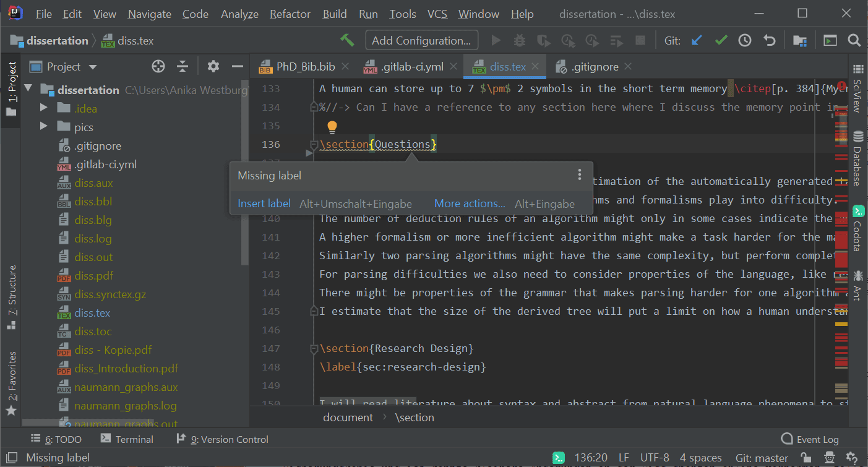Open the Refactor menu
The height and width of the screenshot is (467, 868).
pos(290,14)
